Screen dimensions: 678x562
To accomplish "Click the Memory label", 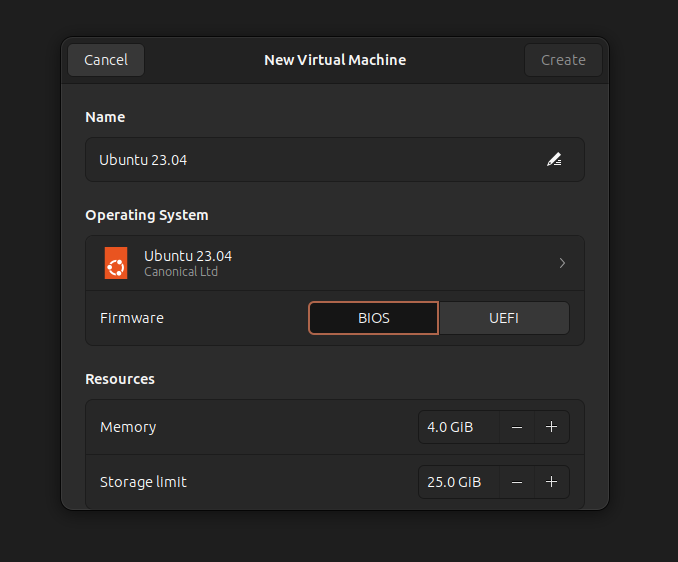I will pyautogui.click(x=128, y=427).
